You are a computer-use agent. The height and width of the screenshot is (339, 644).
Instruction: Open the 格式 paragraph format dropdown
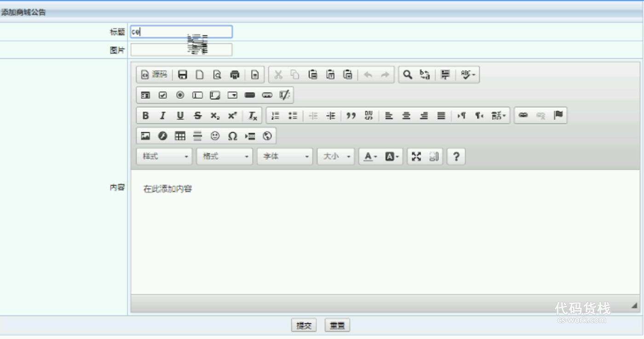point(224,157)
